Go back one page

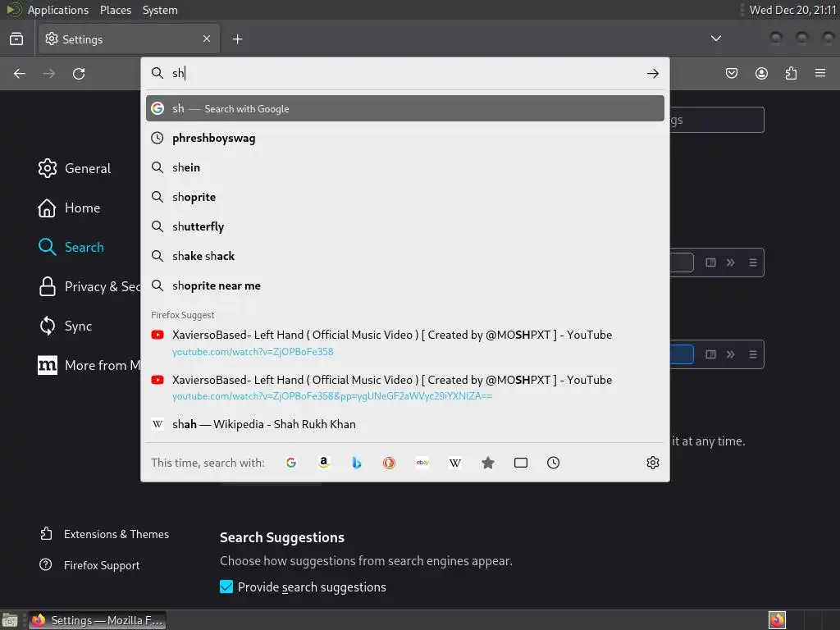click(x=20, y=73)
